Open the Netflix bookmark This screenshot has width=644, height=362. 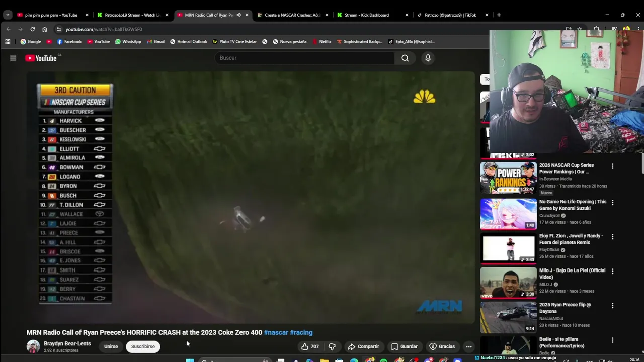(x=321, y=42)
